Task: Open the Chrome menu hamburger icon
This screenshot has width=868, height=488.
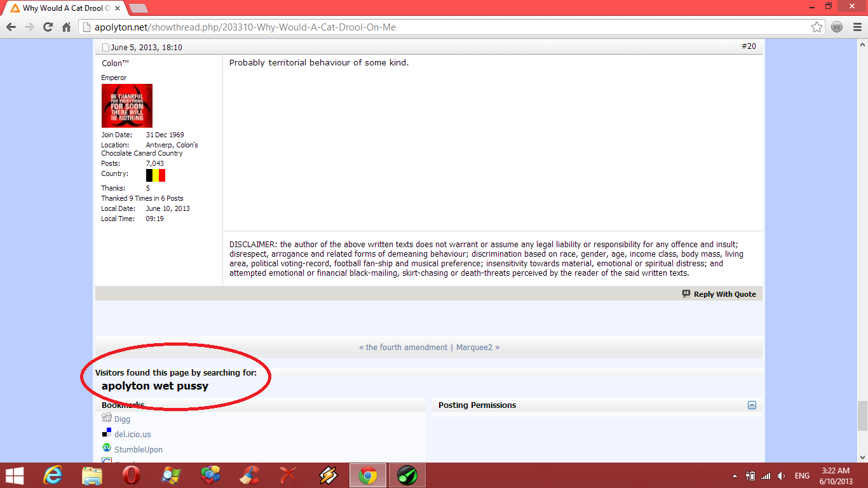Action: 857,27
